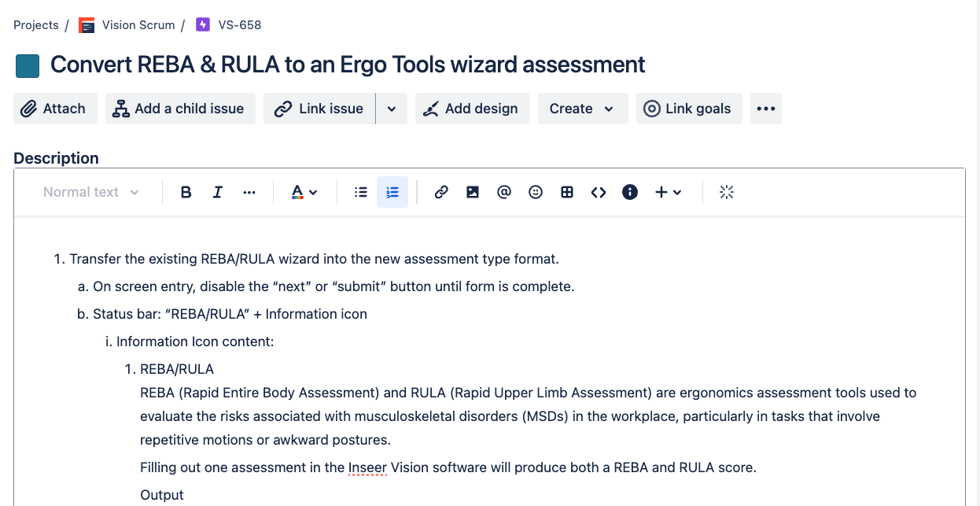Click the Vision Scrum project icon
Screen dimensions: 980x506
(87, 25)
